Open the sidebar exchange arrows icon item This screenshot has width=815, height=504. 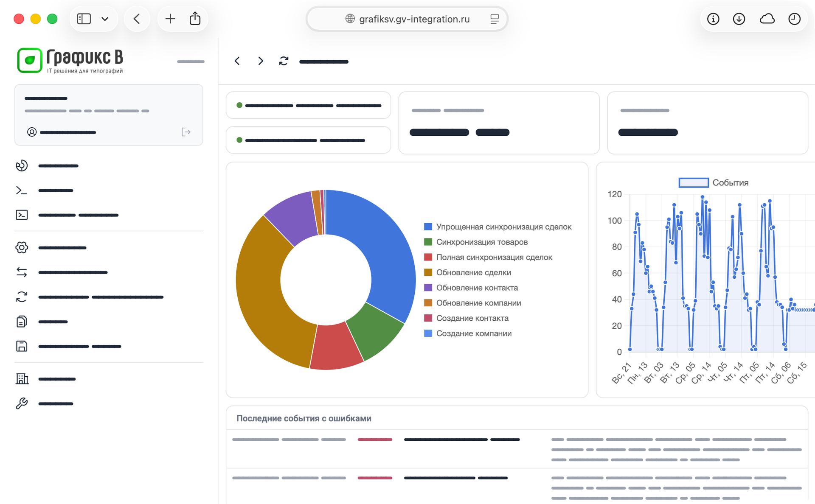pos(22,272)
